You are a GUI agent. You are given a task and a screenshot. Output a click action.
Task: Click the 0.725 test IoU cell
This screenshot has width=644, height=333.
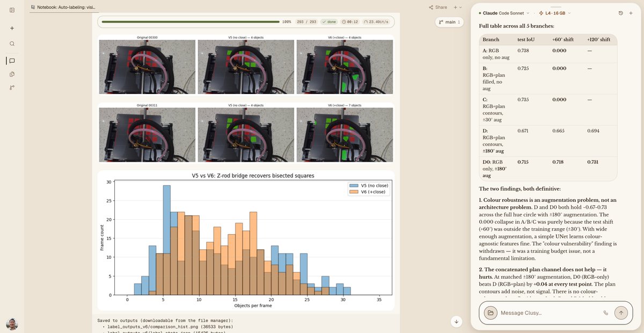click(x=523, y=69)
